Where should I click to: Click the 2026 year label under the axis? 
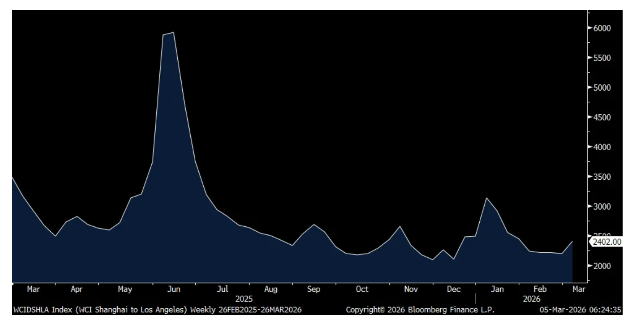[531, 299]
